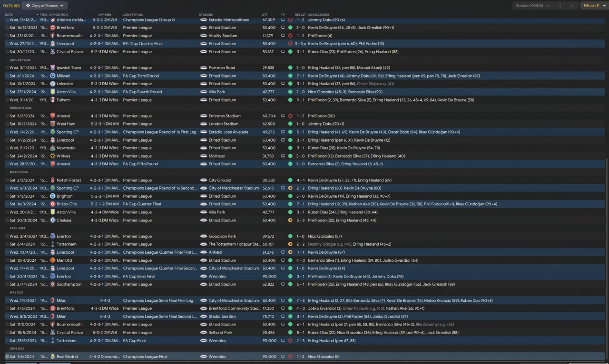Click the Leicester club badge
The height and width of the screenshot is (364, 609).
[53, 84]
